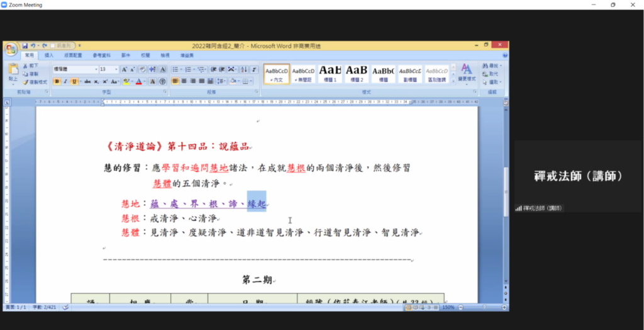Click the 取代 replace button
Screen dimensions: 644x330
tap(493, 74)
